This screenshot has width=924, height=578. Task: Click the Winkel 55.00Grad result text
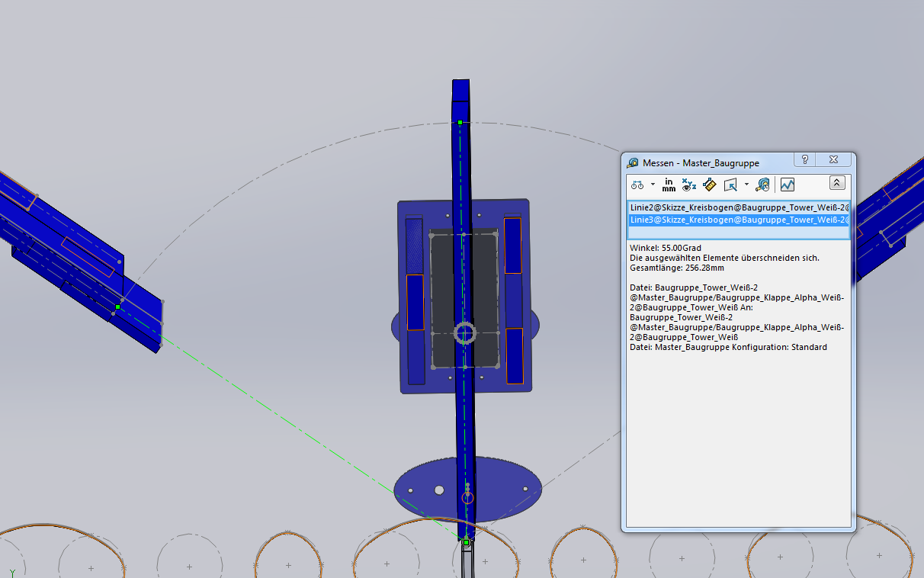point(665,249)
